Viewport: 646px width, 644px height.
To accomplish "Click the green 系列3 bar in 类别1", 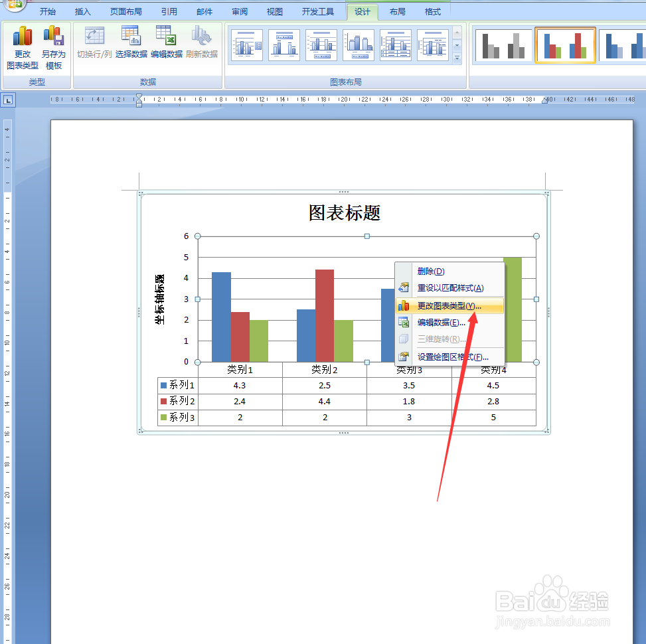I will 259,341.
